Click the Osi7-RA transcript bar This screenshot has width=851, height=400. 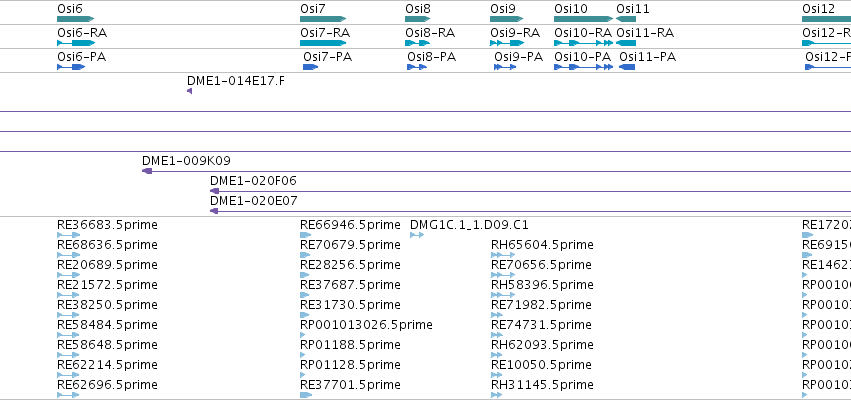[323, 43]
